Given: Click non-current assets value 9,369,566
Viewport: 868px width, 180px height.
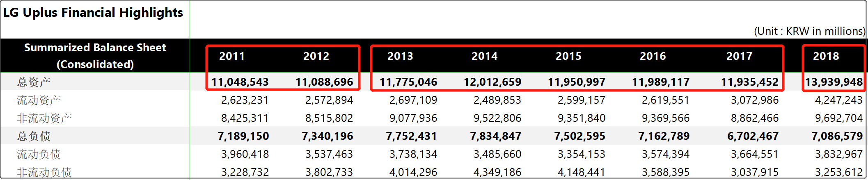Looking at the screenshot, I should (666, 118).
